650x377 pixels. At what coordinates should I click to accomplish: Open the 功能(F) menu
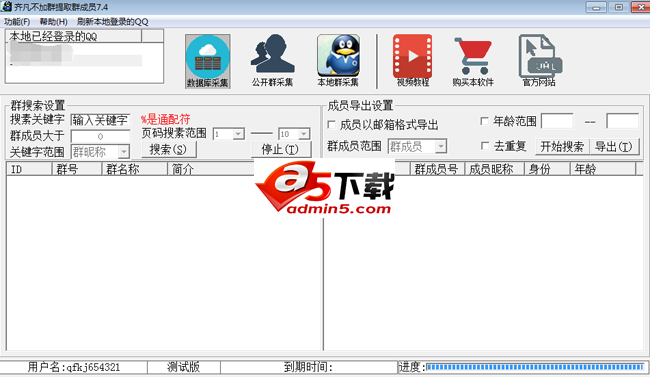point(17,22)
